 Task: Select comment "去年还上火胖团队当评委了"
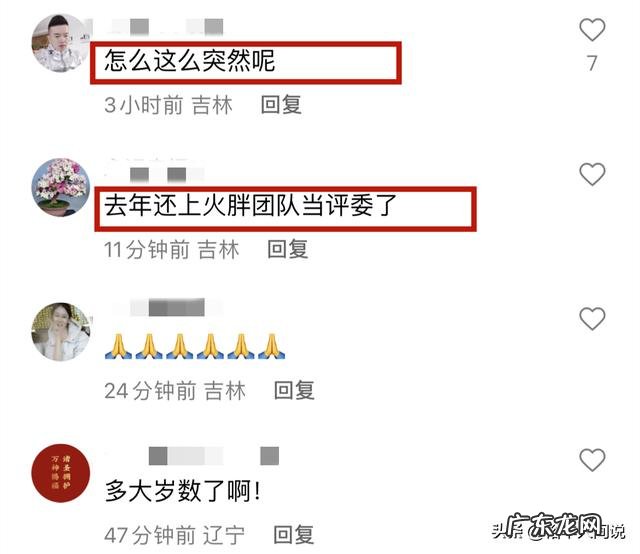point(250,205)
